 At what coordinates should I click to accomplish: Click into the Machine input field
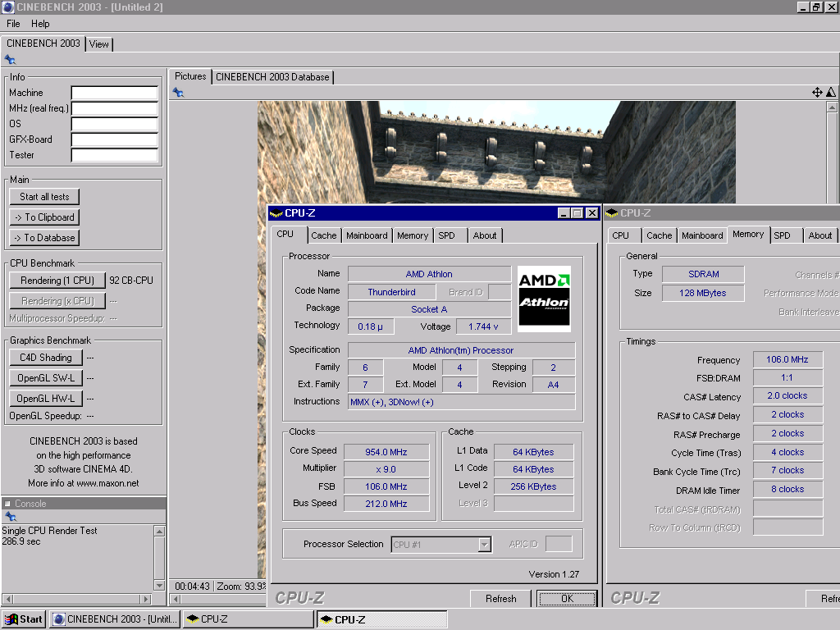(115, 94)
